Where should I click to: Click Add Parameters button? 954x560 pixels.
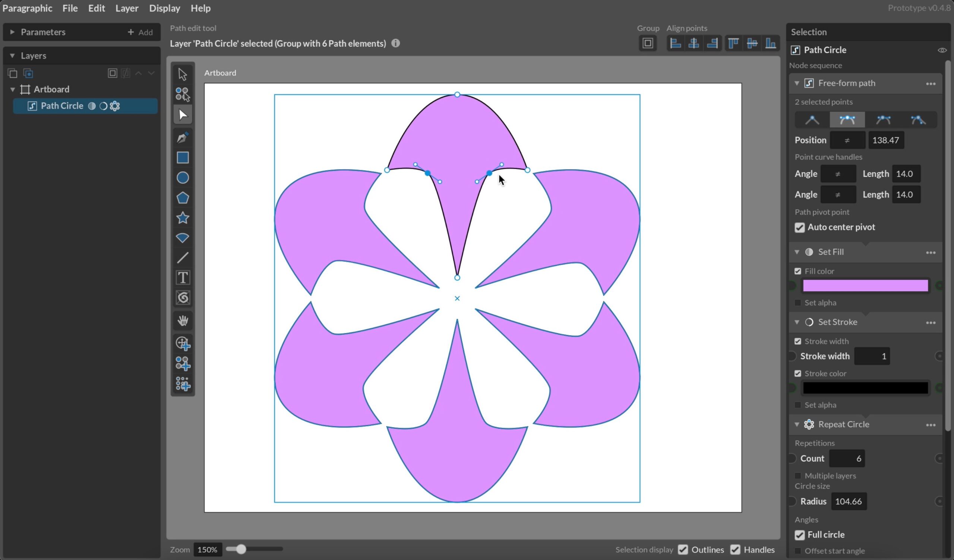click(x=140, y=32)
